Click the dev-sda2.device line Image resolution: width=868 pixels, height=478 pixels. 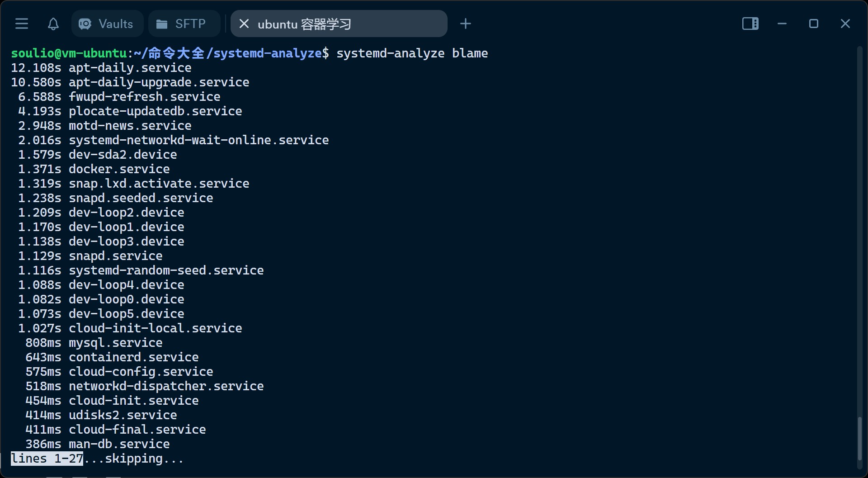coord(98,155)
